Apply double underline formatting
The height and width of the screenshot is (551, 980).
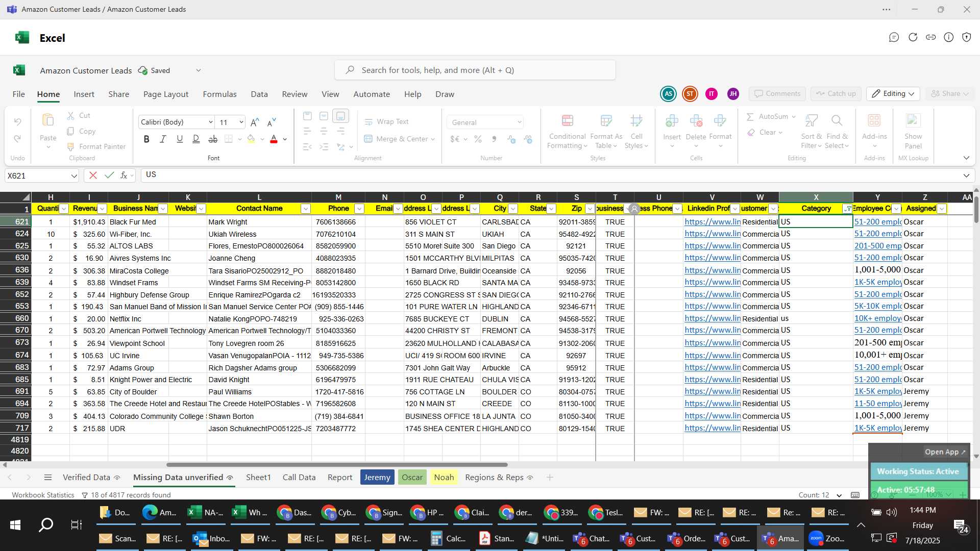tap(196, 139)
